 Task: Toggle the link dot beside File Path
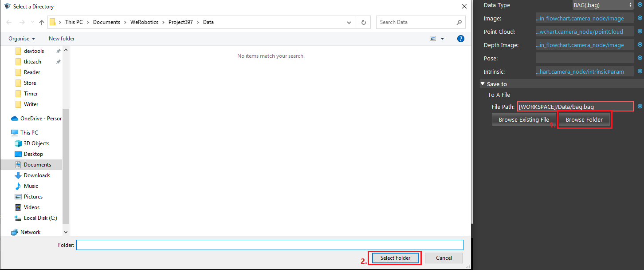pos(640,106)
